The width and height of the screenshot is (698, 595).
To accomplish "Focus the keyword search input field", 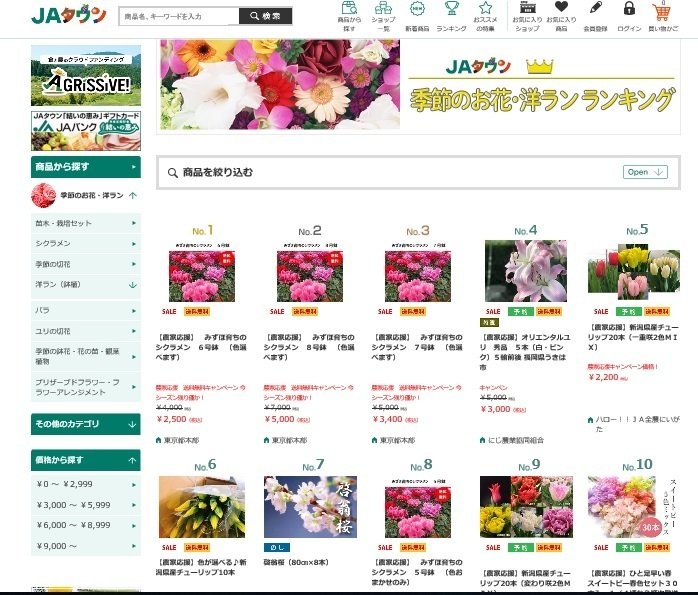I will pyautogui.click(x=179, y=16).
